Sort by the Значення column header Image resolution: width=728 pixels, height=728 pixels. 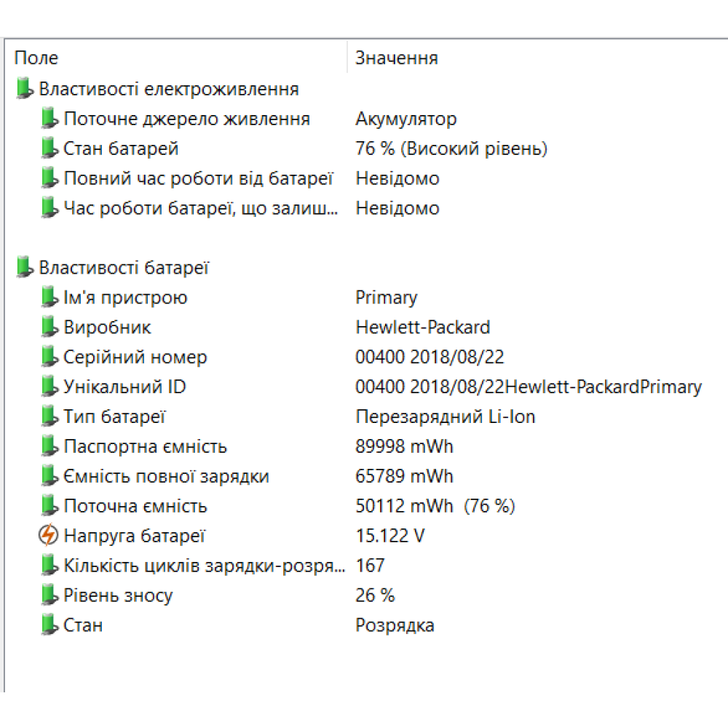coord(397,58)
